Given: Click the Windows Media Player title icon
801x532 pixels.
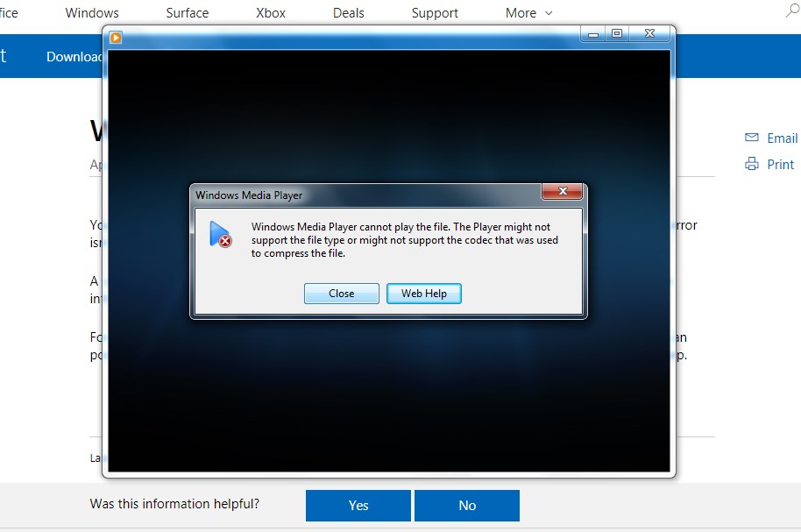Looking at the screenshot, I should pos(116,38).
